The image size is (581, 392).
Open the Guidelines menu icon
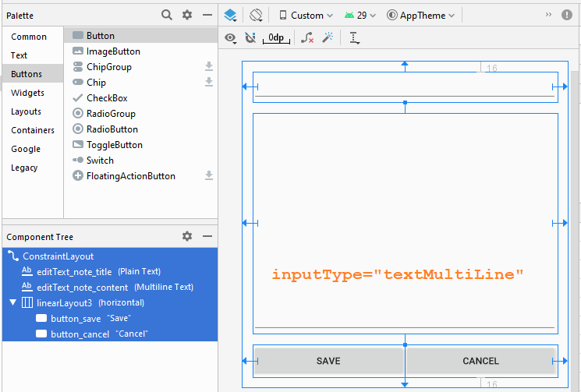(354, 37)
